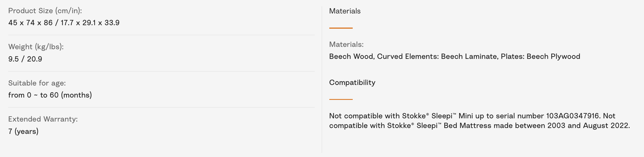Click the serial number 103AG0347916
The height and width of the screenshot is (157, 644).
[573, 116]
